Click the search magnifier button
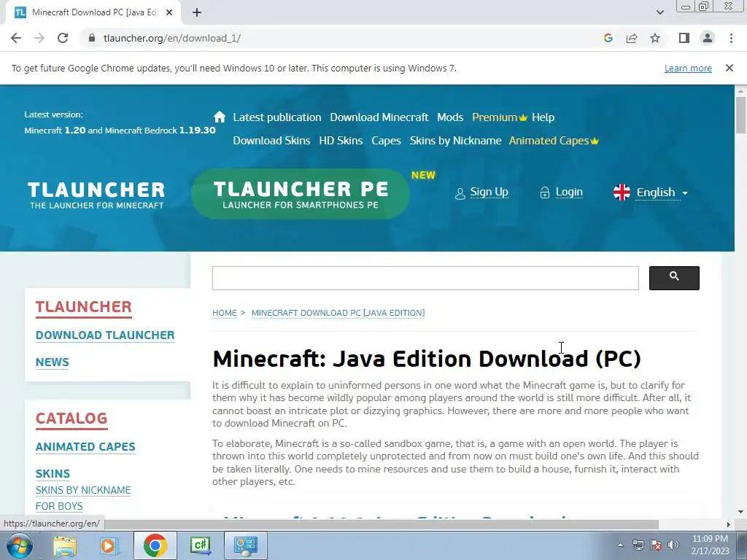Screen dimensions: 747x560 tap(674, 278)
